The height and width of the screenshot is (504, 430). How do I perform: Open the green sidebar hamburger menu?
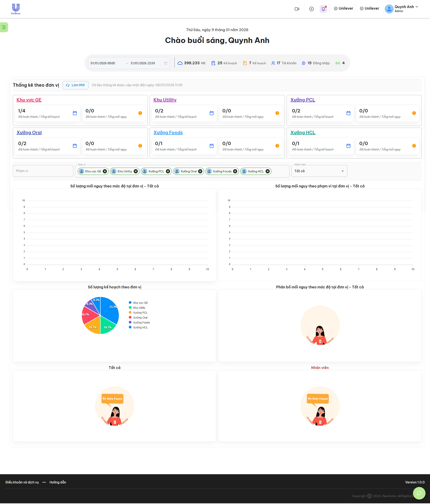tap(4, 27)
